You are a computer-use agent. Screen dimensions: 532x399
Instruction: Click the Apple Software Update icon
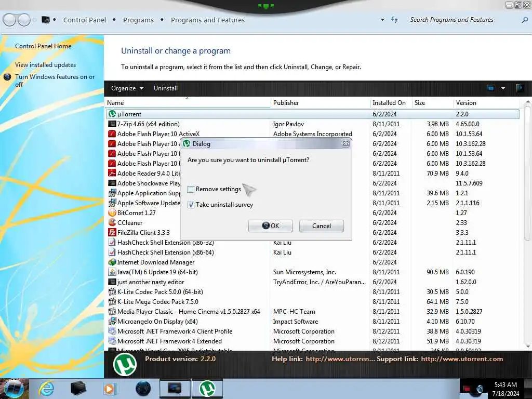[x=112, y=203]
